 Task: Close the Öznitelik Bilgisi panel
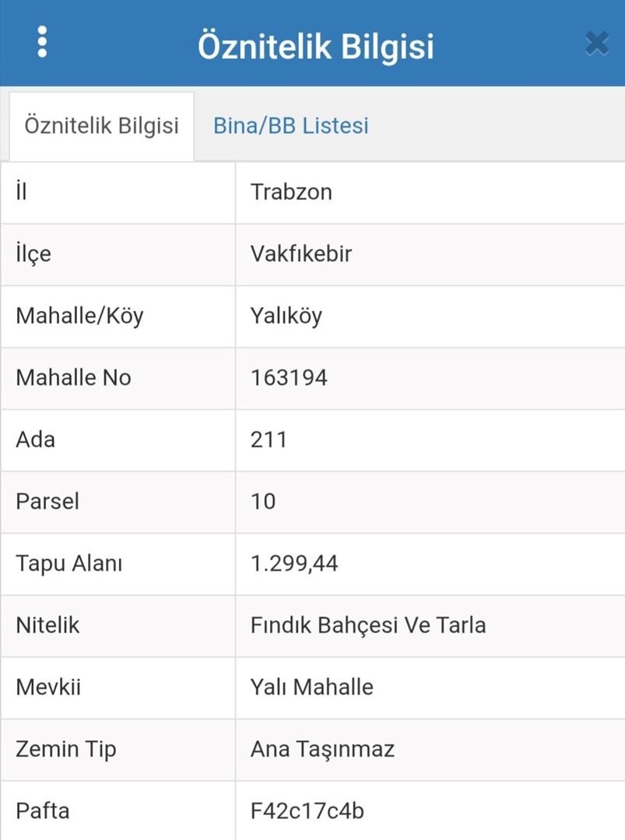596,44
